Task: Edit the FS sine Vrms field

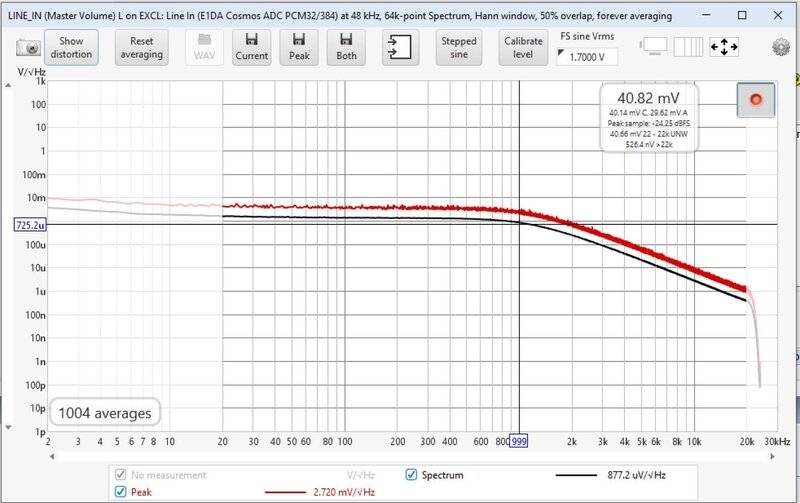Action: point(587,57)
